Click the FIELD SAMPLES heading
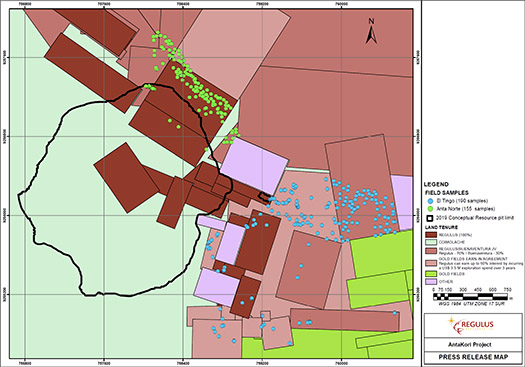This screenshot has height=367, width=525. pos(447,193)
